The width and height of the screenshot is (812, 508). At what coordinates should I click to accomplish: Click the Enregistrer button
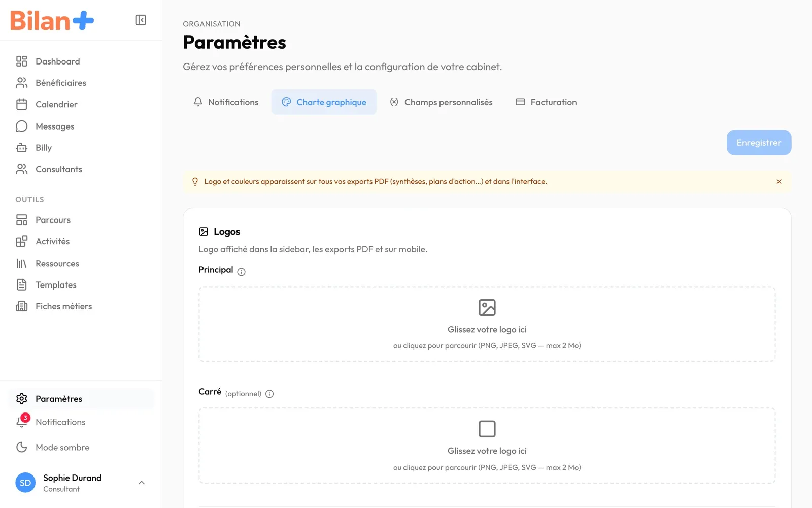coord(759,143)
